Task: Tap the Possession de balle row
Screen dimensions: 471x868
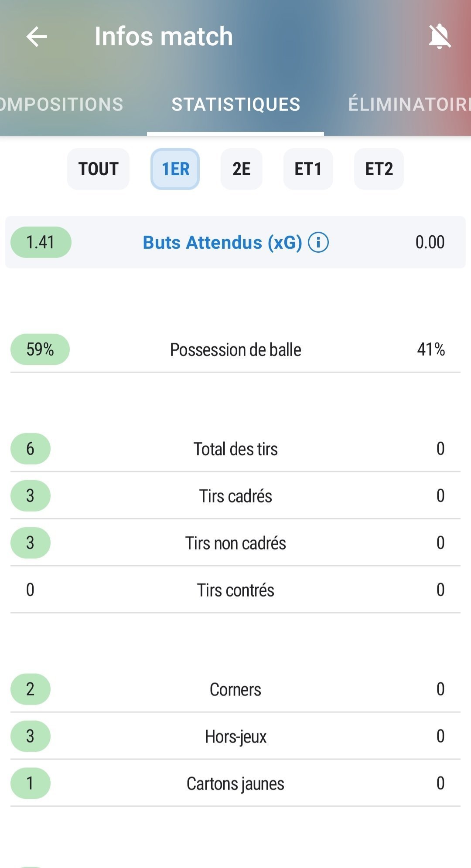Action: pyautogui.click(x=235, y=349)
